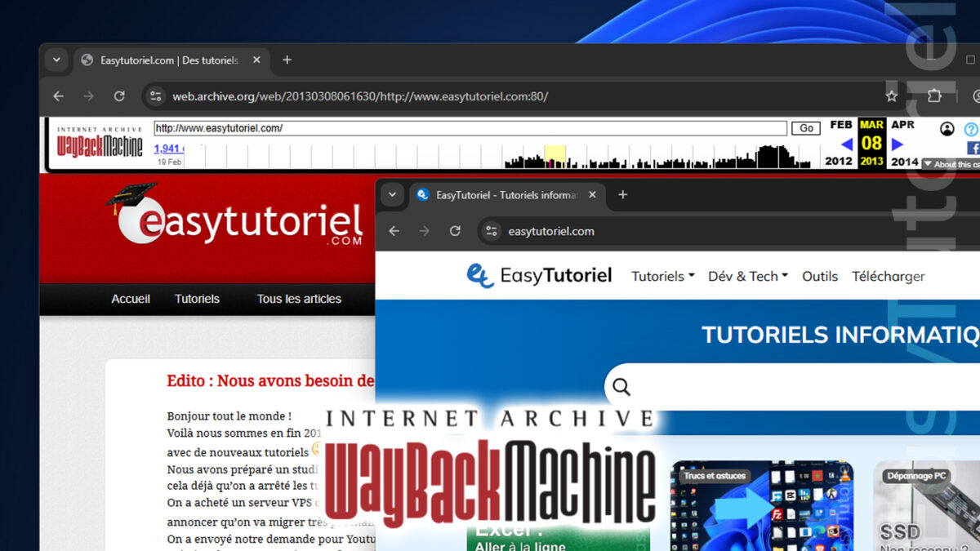Open the '1,941' captures link
The image size is (980, 551).
tap(169, 149)
